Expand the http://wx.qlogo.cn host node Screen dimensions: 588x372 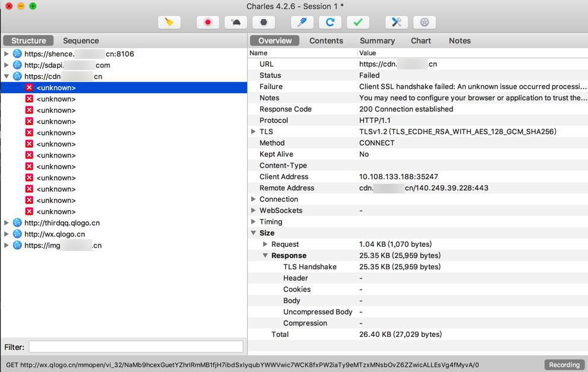click(7, 234)
